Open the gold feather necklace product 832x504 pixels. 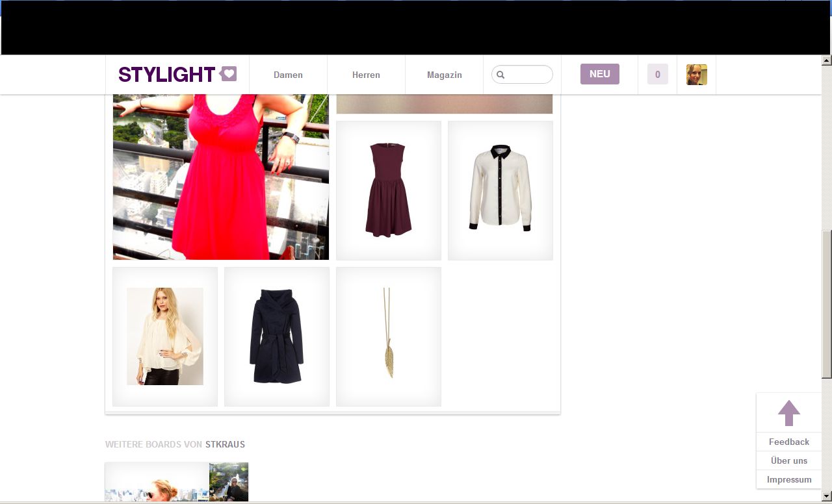[389, 336]
